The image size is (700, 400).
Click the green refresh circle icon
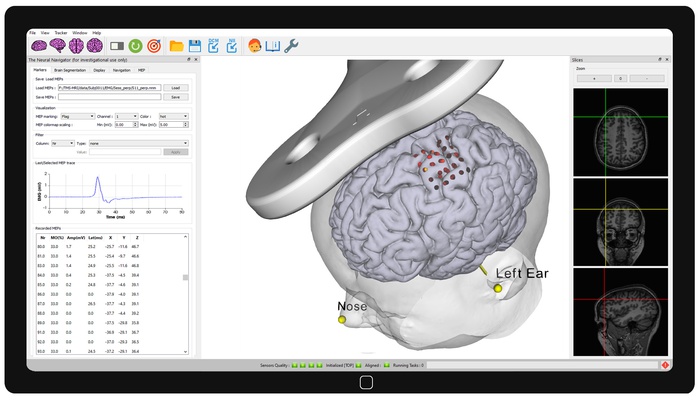135,46
